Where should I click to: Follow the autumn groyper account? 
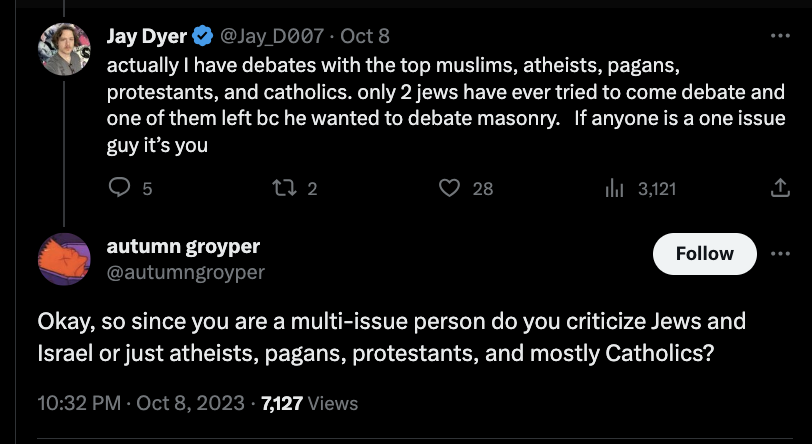704,254
